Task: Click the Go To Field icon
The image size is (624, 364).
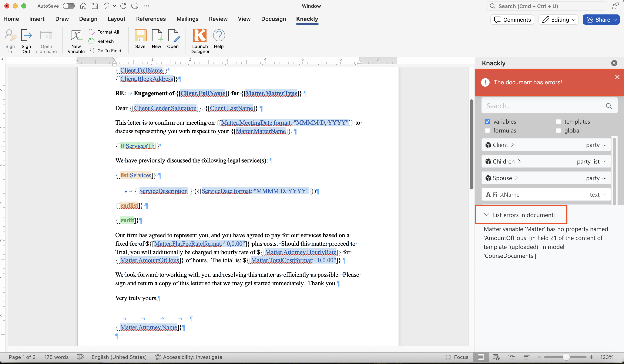Action: (92, 51)
